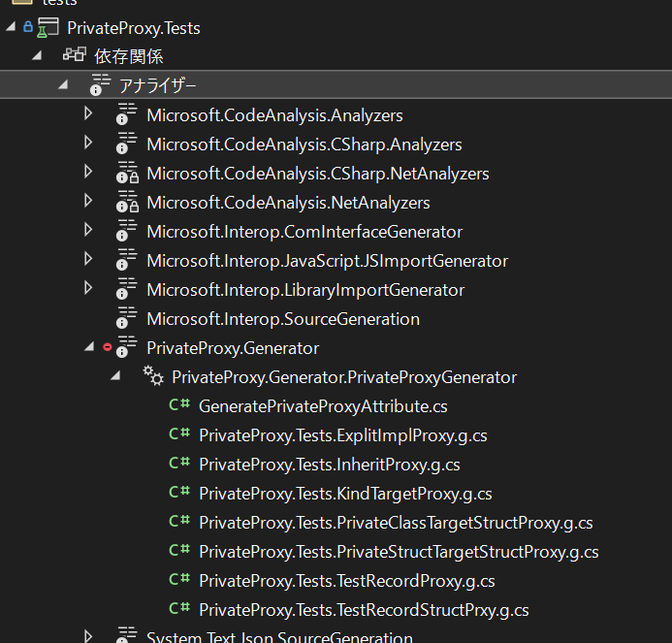Expand Microsoft.CodeAnalysis.CSharp.NetAnalyzers
The width and height of the screenshot is (672, 643).
[88, 172]
